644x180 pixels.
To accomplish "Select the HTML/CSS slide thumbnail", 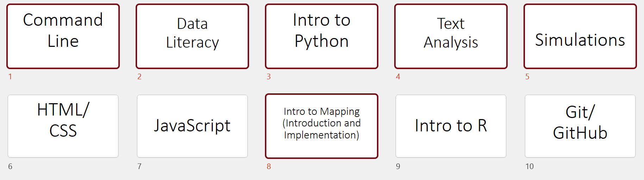I will tap(63, 126).
